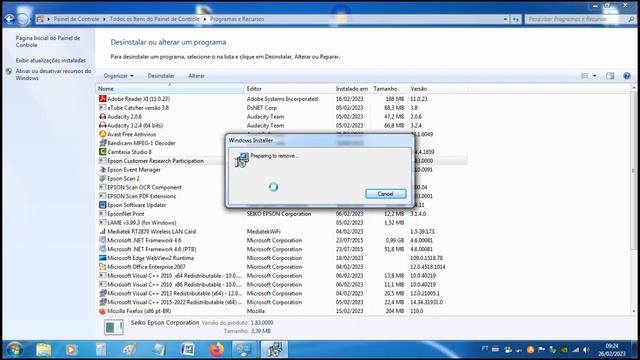
Task: Click the Mozilla Firefox program icon
Action: click(102, 311)
